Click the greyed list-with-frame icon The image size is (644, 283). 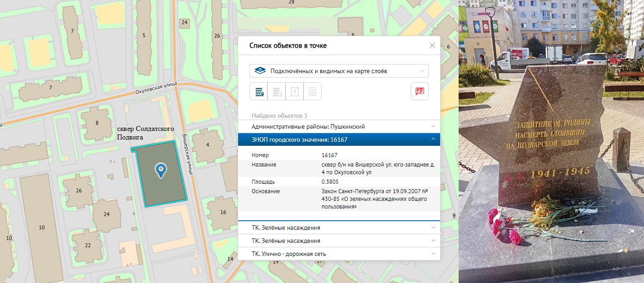(x=277, y=92)
